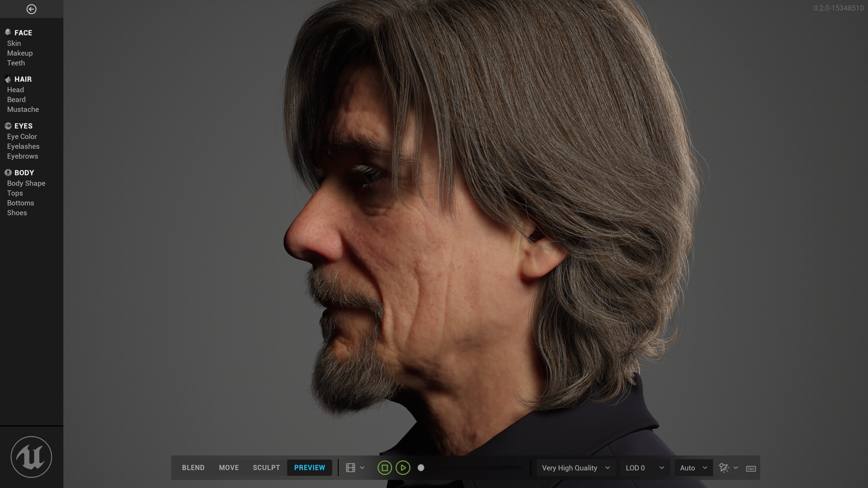Image resolution: width=868 pixels, height=488 pixels.
Task: Open the Very High Quality dropdown
Action: [x=575, y=468]
